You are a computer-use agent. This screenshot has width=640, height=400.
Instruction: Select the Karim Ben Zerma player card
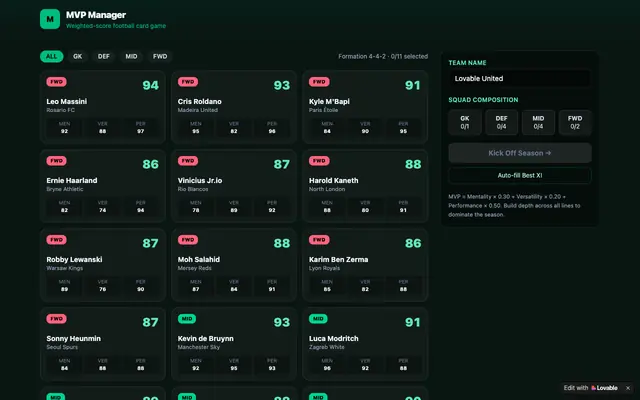click(365, 265)
